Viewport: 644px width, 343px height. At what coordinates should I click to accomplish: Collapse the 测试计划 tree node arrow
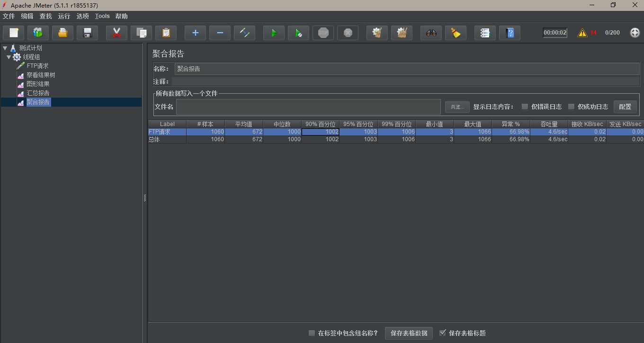(x=5, y=48)
